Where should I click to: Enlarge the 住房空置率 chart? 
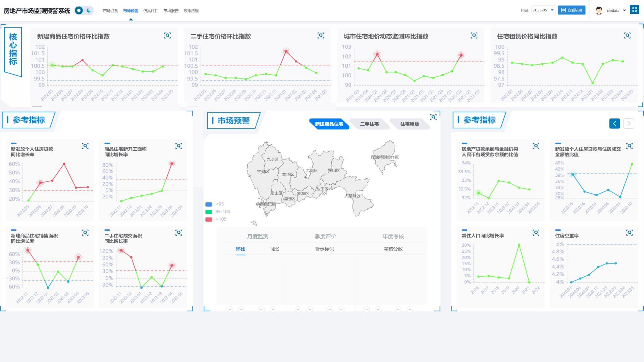(x=629, y=233)
